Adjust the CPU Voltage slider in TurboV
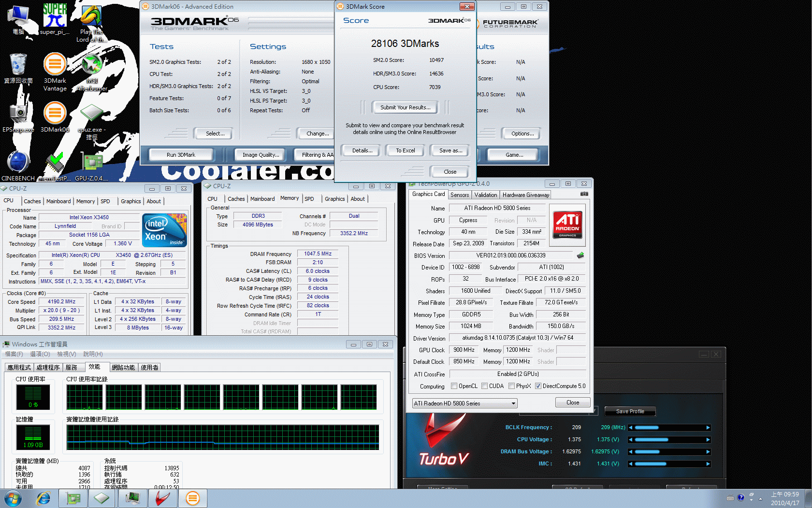This screenshot has width=812, height=508. click(669, 440)
